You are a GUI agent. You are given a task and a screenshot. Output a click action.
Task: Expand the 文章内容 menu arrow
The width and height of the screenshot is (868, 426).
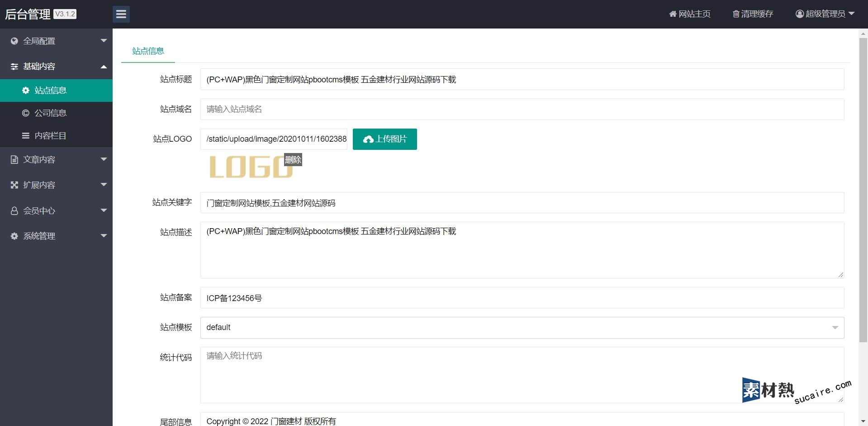[104, 159]
